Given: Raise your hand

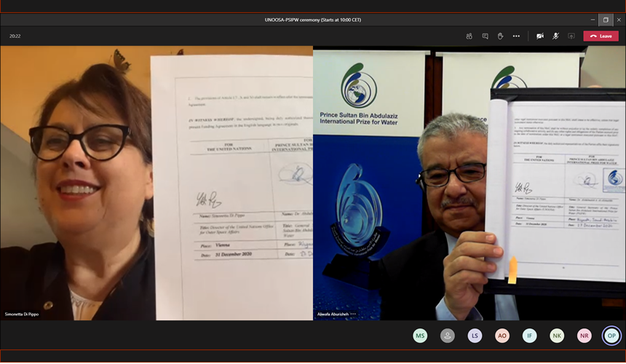Looking at the screenshot, I should (501, 36).
